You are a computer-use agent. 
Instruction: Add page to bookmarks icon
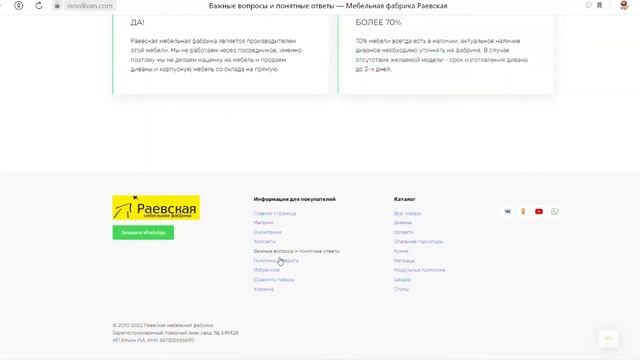click(600, 5)
